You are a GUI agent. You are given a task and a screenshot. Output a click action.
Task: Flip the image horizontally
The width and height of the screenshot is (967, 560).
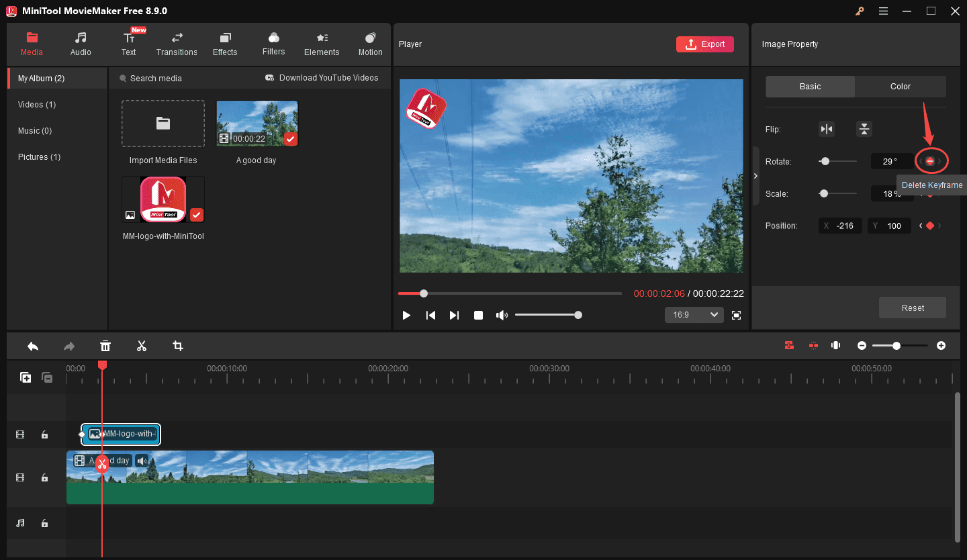(827, 129)
